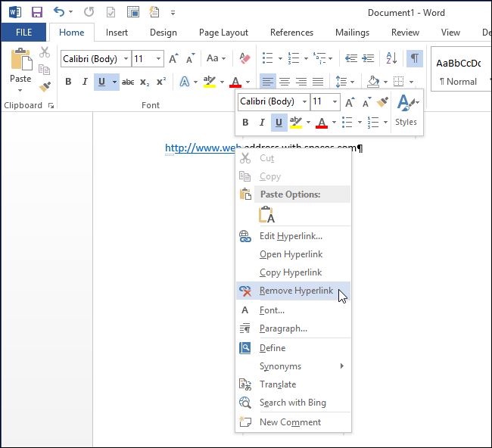Open ribbon font size 11 dropdown
This screenshot has width=492, height=448.
pyautogui.click(x=158, y=59)
